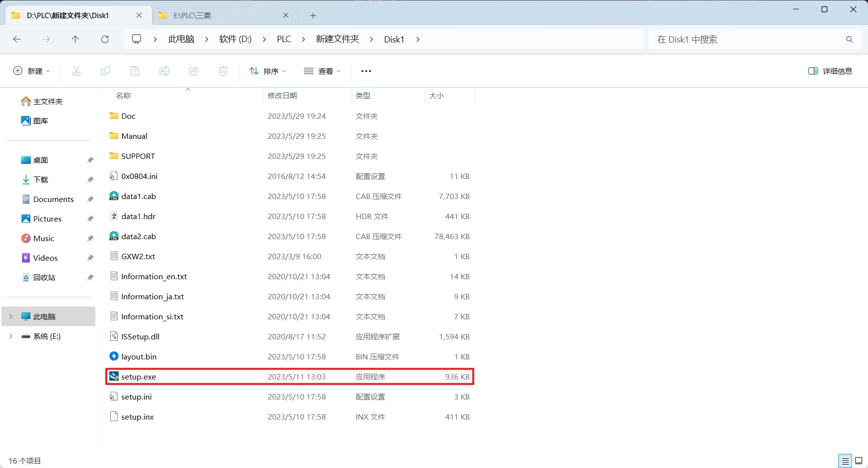Click the Rename icon in toolbar
868x468 pixels.
tap(164, 71)
